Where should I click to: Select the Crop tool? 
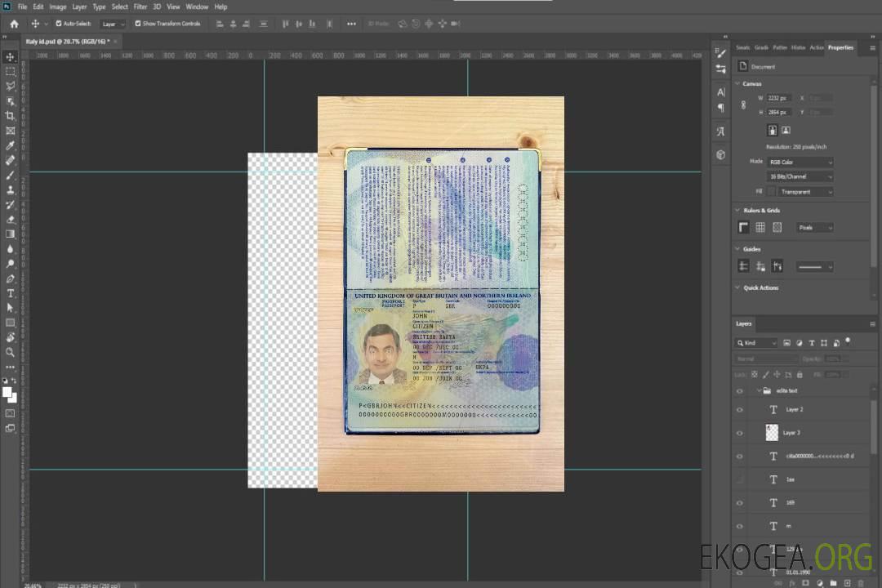[x=10, y=116]
